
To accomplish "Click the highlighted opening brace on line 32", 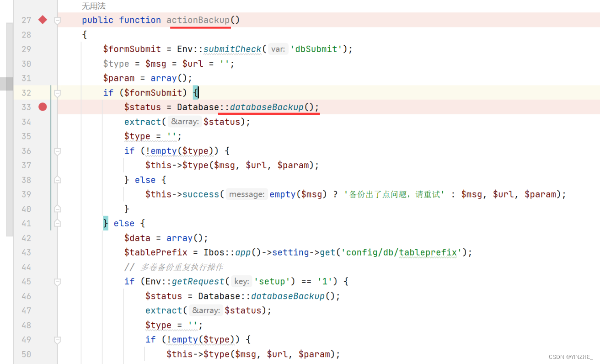I will [x=195, y=93].
